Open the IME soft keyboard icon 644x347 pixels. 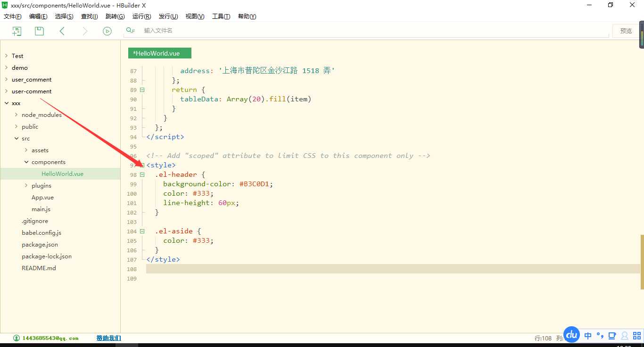point(612,336)
